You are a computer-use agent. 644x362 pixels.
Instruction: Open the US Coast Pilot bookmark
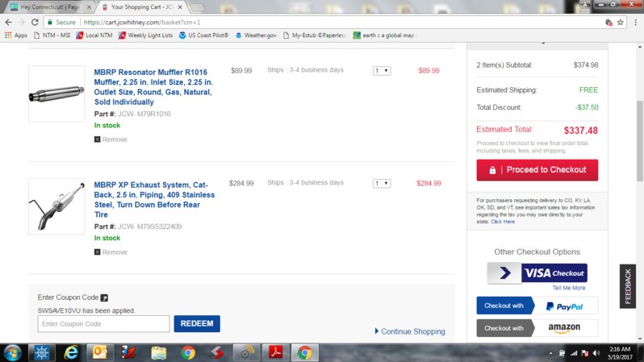tap(203, 35)
